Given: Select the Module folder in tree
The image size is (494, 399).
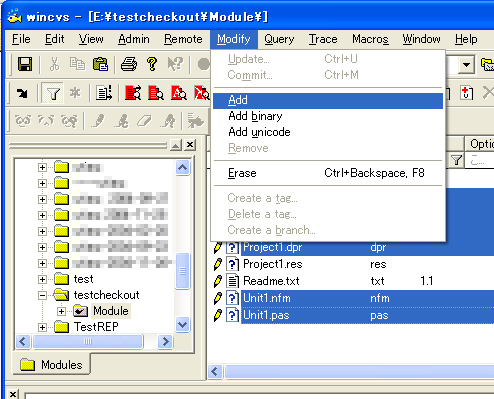Looking at the screenshot, I should pos(111,311).
